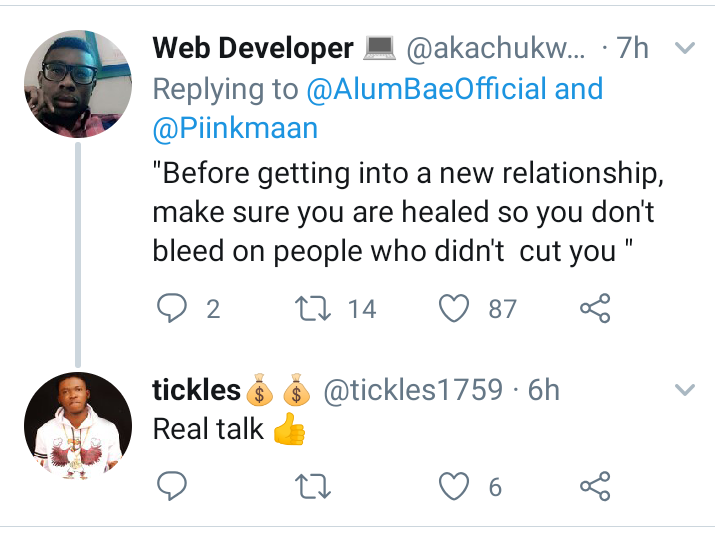Open Web Developer's profile picture

pos(77,84)
